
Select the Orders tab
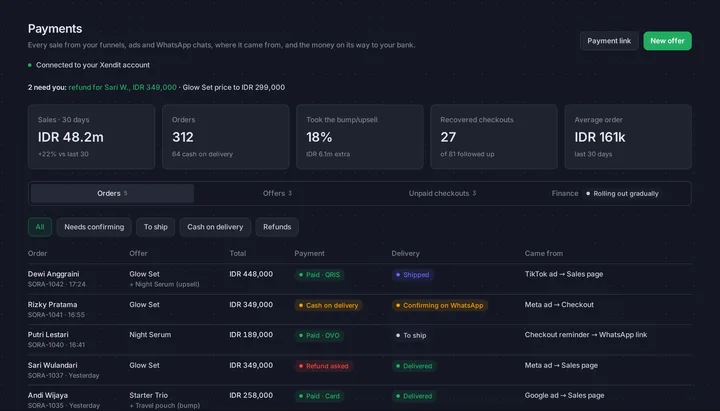click(x=112, y=193)
